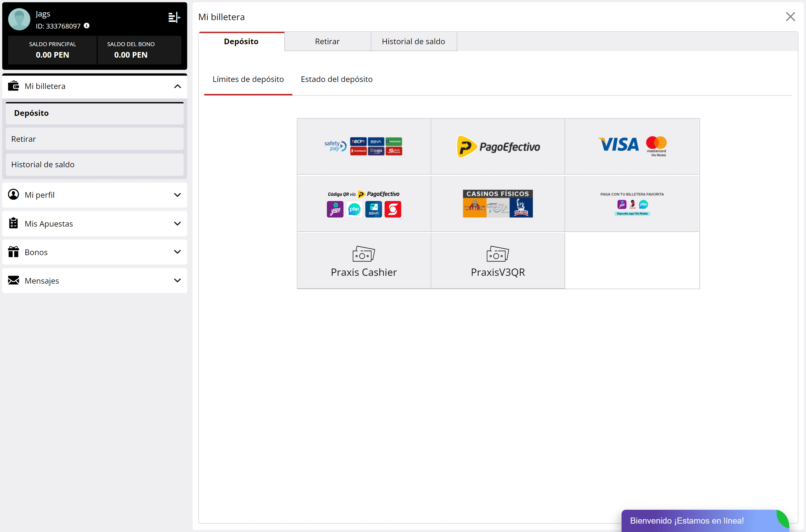
Task: Click the Mi billetera wallet icon
Action: (14, 86)
